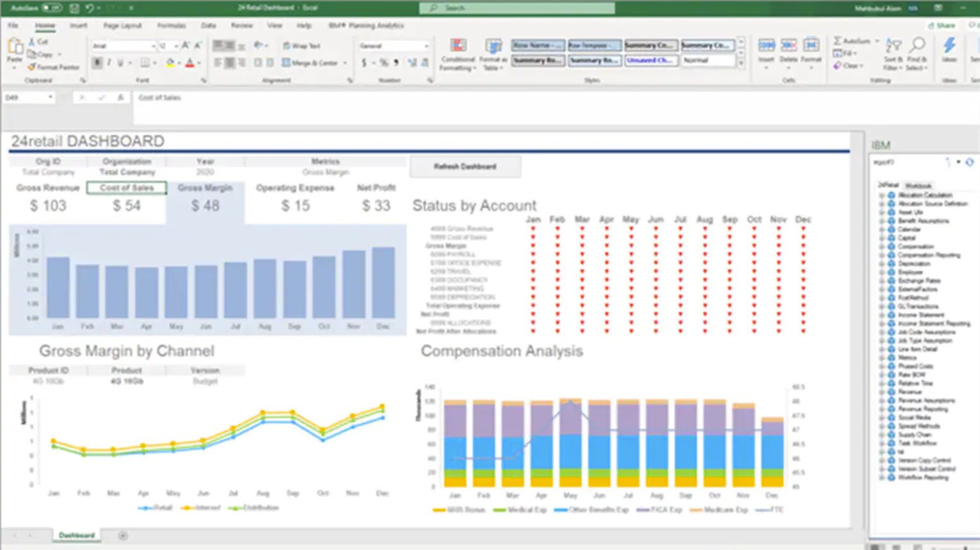Toggle Center horizontal alignment
The height and width of the screenshot is (550, 980).
click(230, 63)
